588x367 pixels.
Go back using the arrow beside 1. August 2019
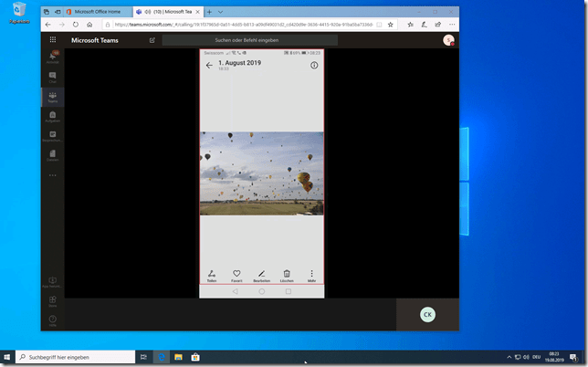tap(209, 66)
